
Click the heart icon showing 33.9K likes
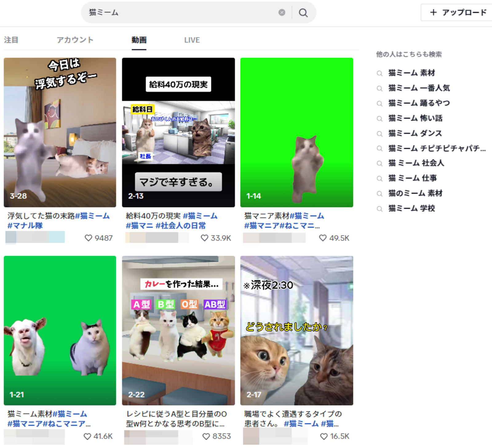[204, 238]
